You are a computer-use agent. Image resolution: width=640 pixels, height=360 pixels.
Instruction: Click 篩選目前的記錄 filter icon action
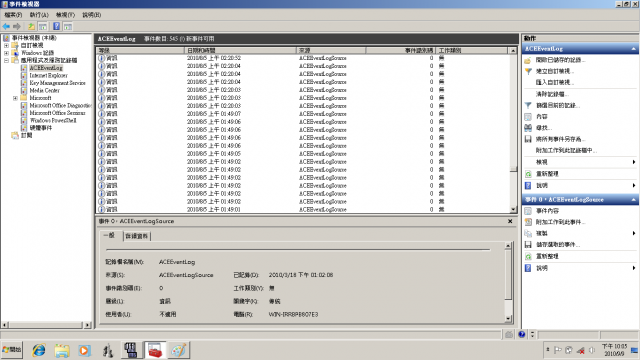pyautogui.click(x=528, y=105)
